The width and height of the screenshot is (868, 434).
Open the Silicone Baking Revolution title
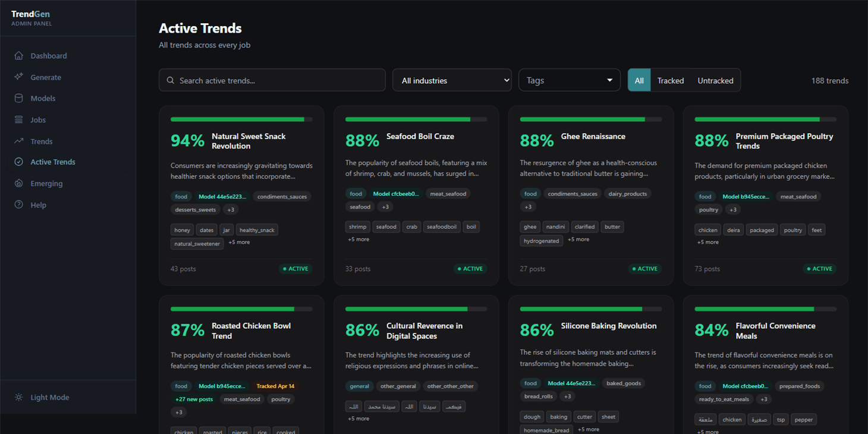point(609,326)
